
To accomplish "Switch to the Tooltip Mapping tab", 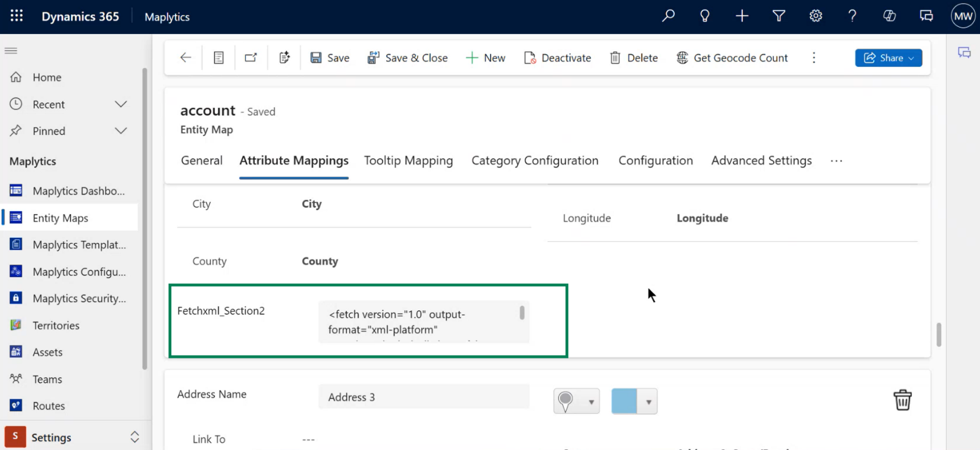I will [x=408, y=161].
